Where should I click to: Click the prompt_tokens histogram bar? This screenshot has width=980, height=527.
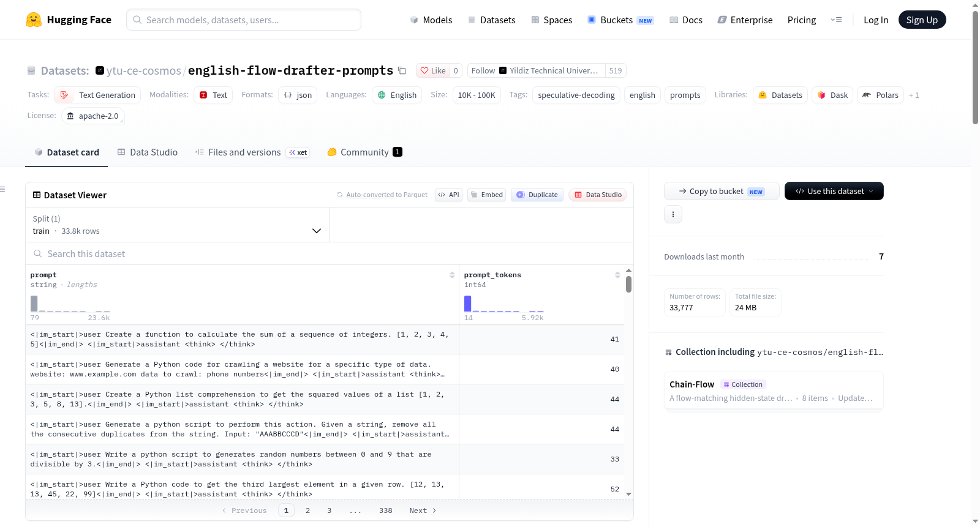(468, 304)
